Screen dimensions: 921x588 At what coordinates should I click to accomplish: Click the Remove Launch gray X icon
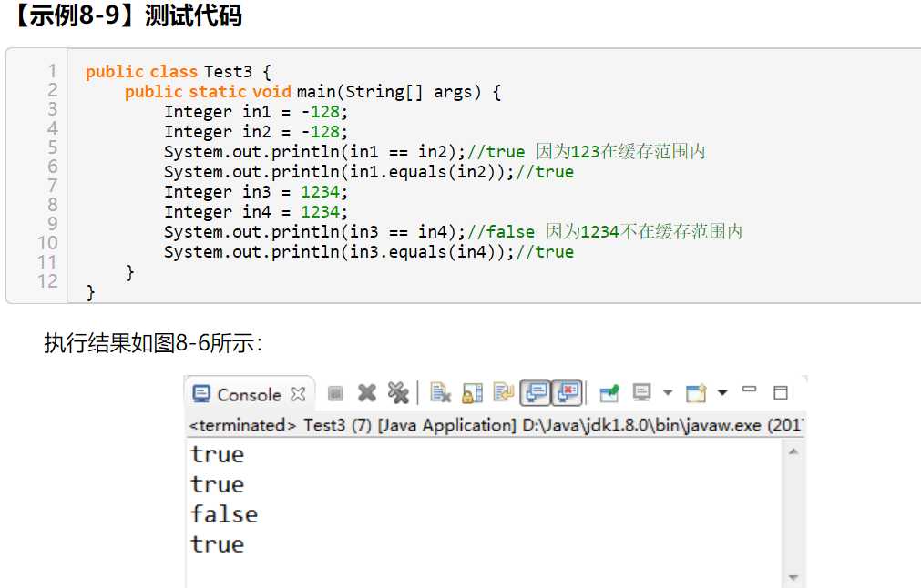coord(367,392)
